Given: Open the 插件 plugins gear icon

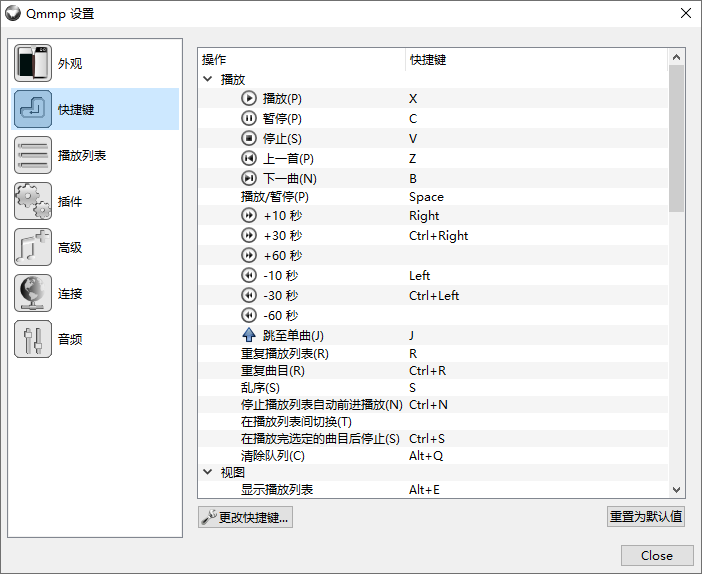Looking at the screenshot, I should pos(33,201).
